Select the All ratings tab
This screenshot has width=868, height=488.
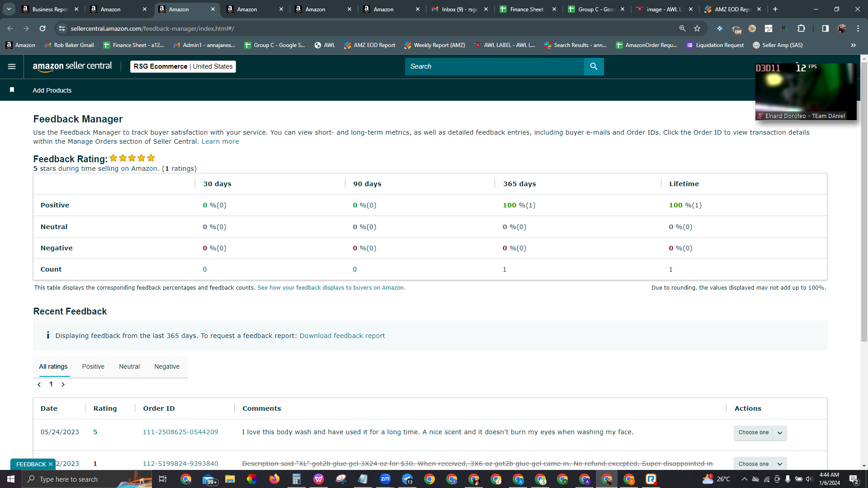coord(53,366)
